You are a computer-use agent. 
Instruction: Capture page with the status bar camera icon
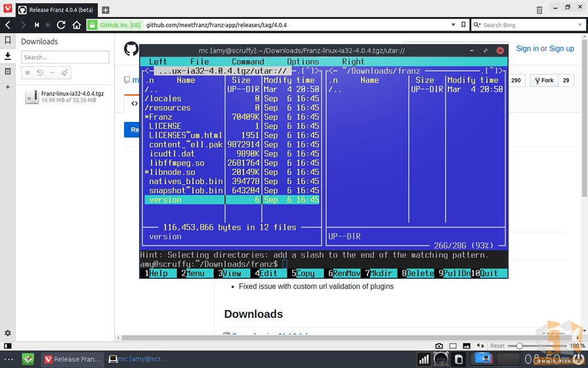coord(439,346)
